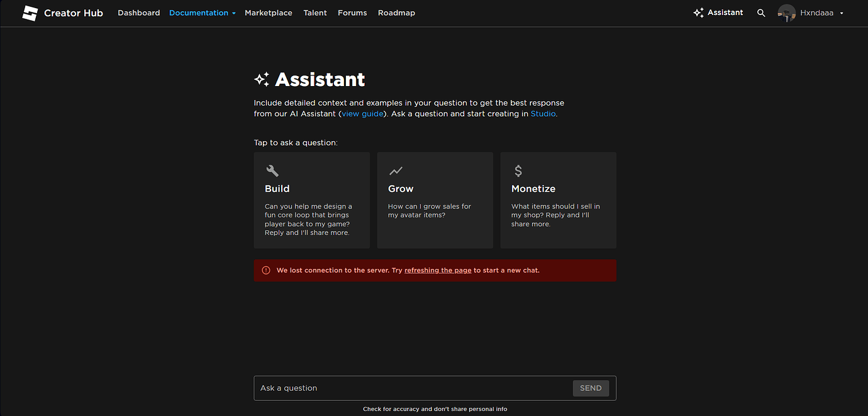Open the account menu chevron next to Hxndaaa

(841, 13)
